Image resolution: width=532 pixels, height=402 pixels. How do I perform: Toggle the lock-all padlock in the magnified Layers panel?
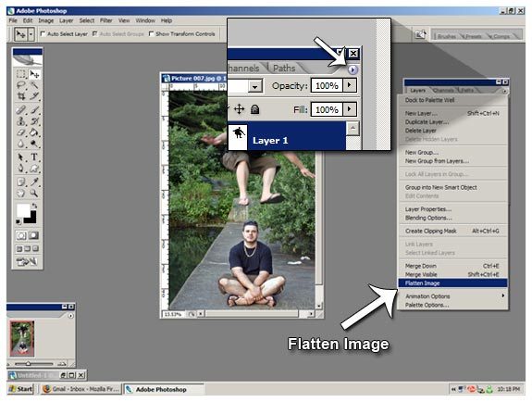pos(254,109)
